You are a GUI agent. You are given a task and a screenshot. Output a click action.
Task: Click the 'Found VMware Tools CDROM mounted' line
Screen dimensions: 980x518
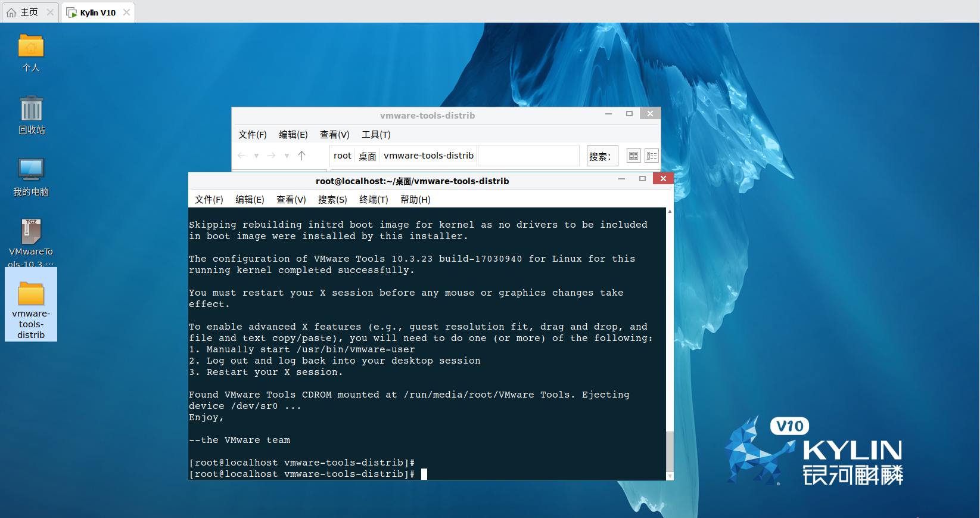click(409, 395)
